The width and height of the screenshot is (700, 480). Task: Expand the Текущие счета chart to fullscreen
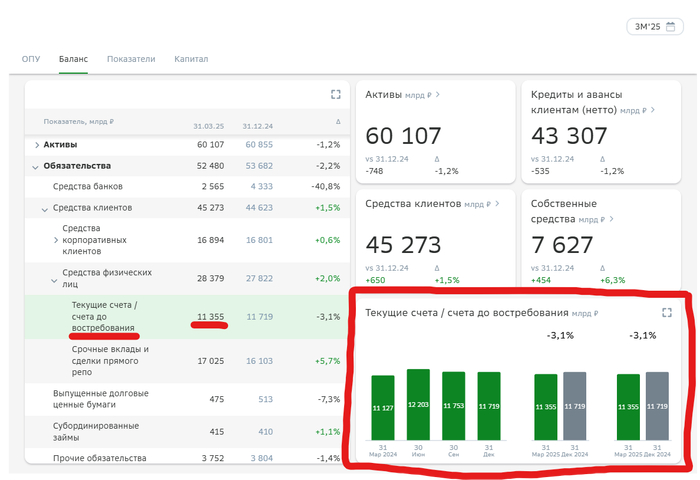667,313
